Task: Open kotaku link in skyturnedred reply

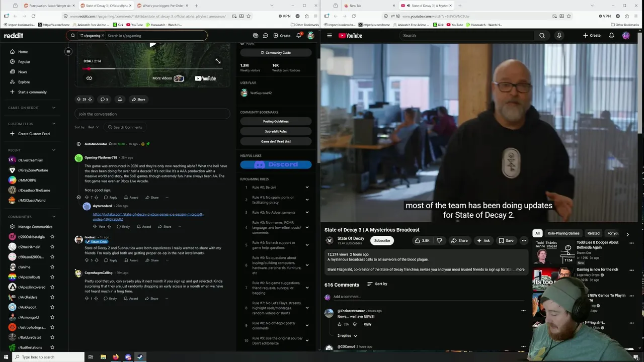Action: point(148,217)
